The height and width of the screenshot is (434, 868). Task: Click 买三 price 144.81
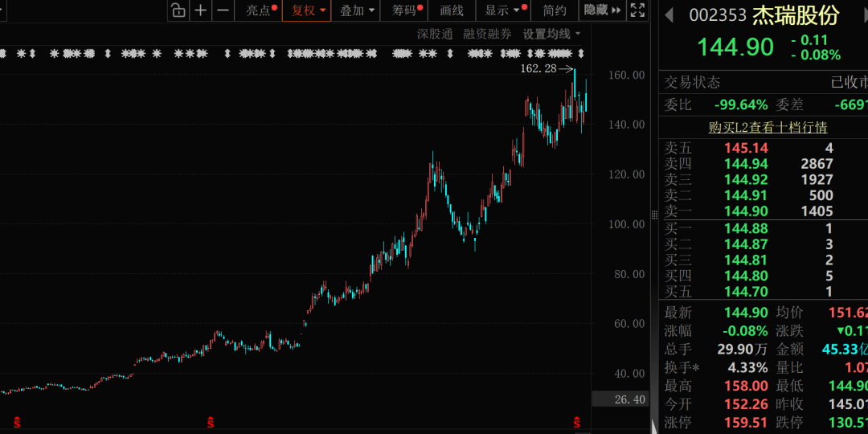746,260
